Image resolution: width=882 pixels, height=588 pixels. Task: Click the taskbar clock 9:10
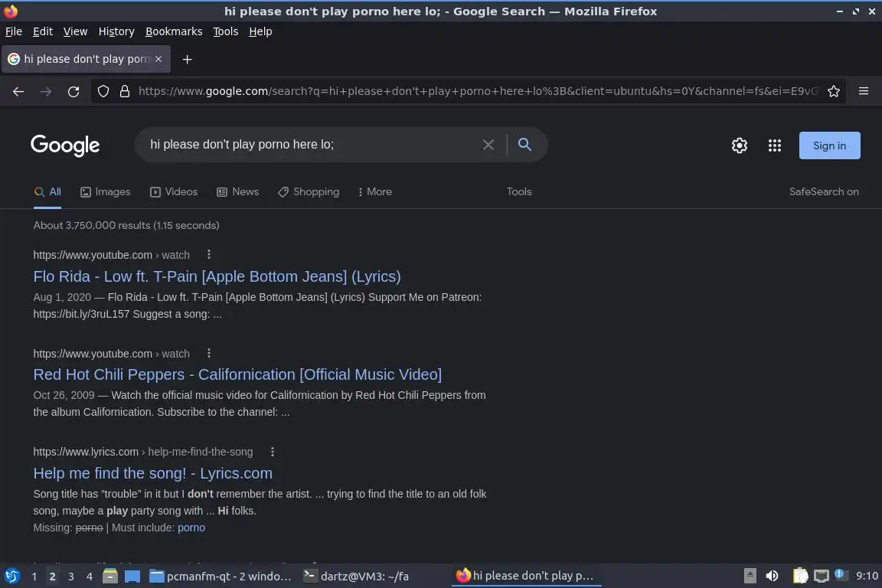867,577
